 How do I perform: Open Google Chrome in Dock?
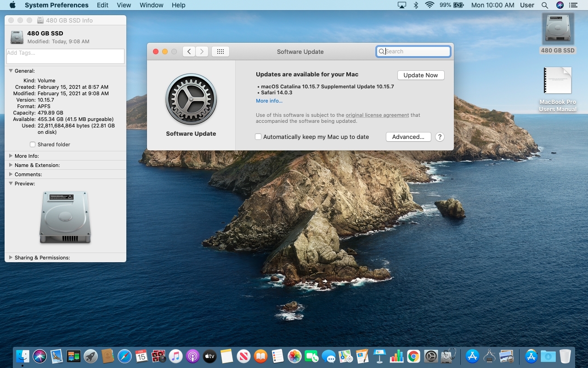coord(413,356)
